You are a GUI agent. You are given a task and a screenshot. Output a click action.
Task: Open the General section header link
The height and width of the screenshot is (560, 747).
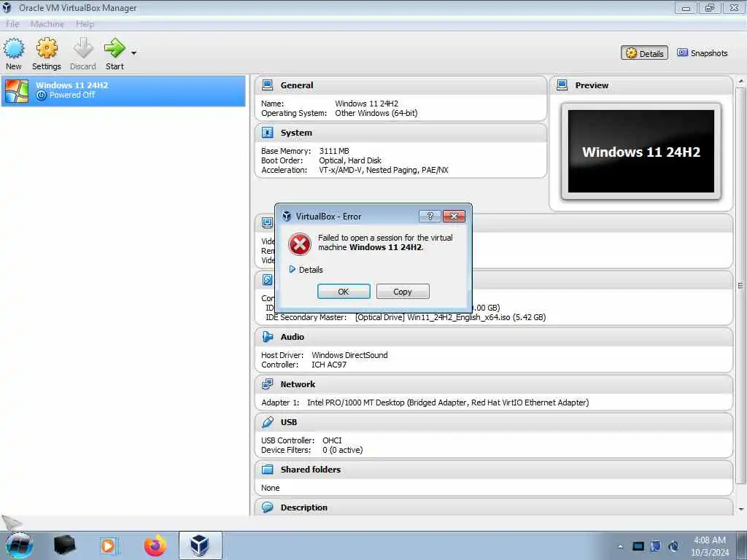[x=297, y=85]
